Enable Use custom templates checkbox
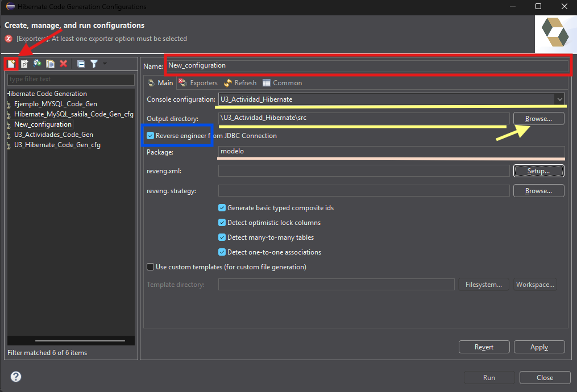Screen dimensions: 577x392 [x=150, y=267]
